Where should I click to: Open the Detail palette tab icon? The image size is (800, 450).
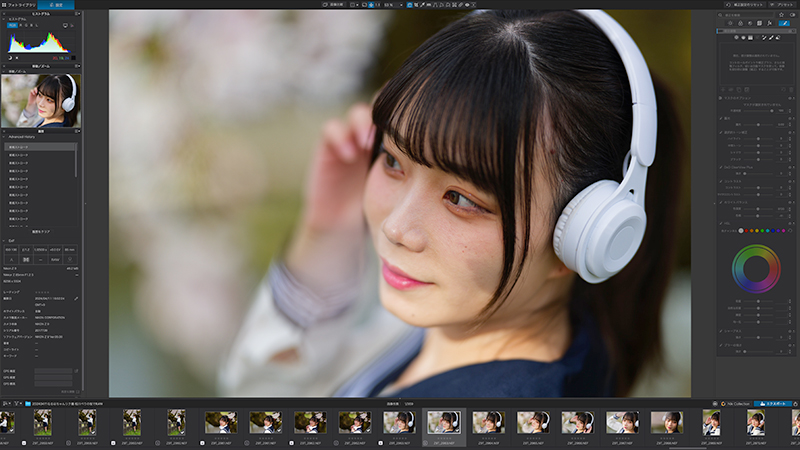750,23
